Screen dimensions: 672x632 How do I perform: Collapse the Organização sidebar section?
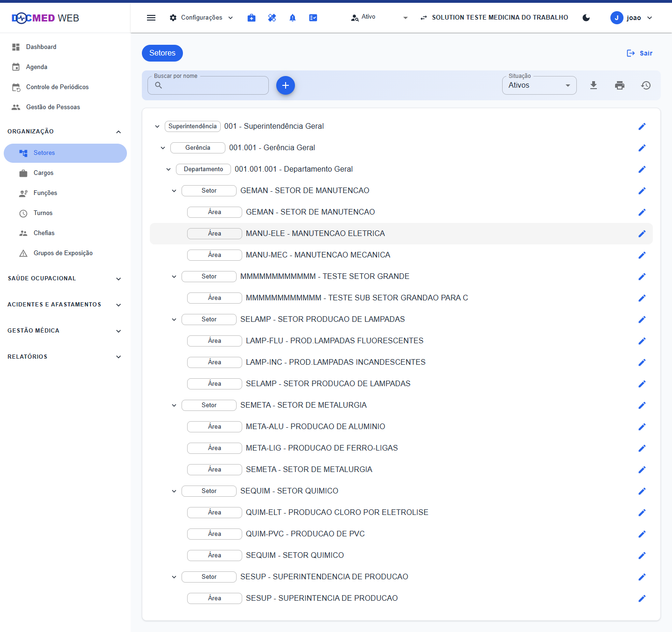[x=65, y=132]
